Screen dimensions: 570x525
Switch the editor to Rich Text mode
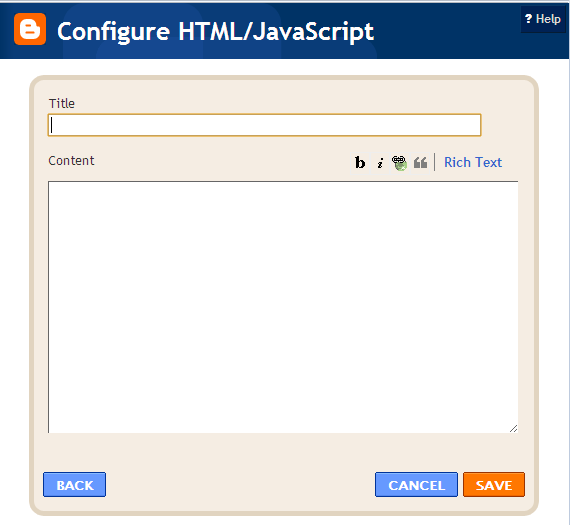[473, 162]
